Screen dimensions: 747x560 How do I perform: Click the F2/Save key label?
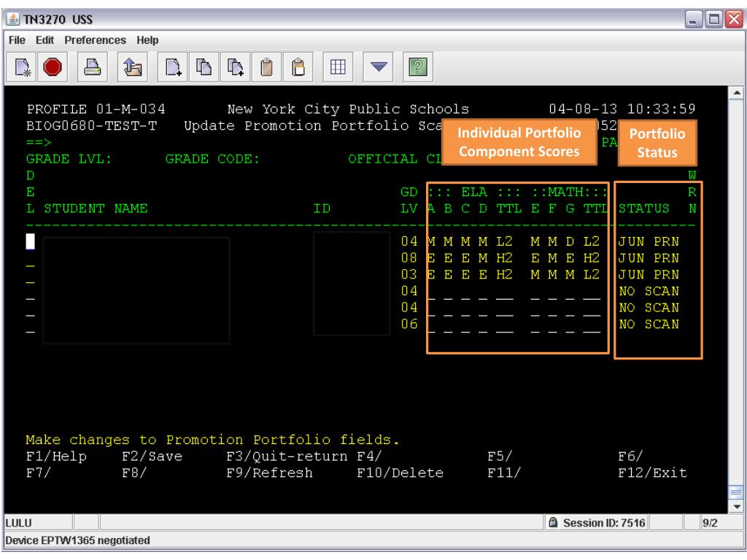(x=152, y=456)
